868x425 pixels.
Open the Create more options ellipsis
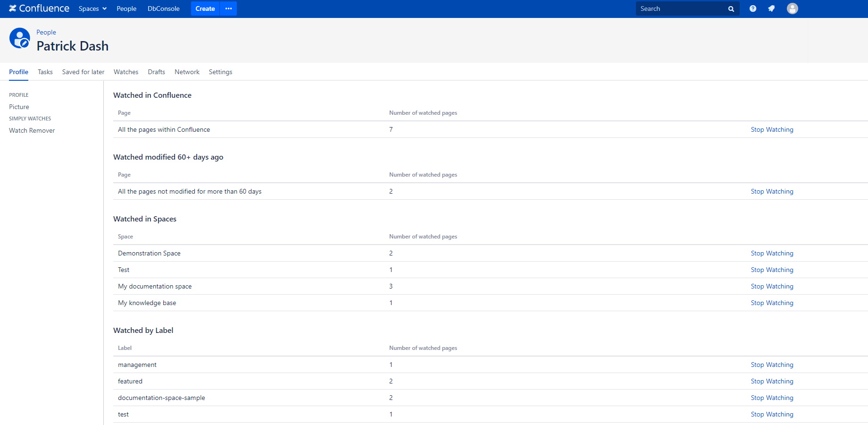229,8
